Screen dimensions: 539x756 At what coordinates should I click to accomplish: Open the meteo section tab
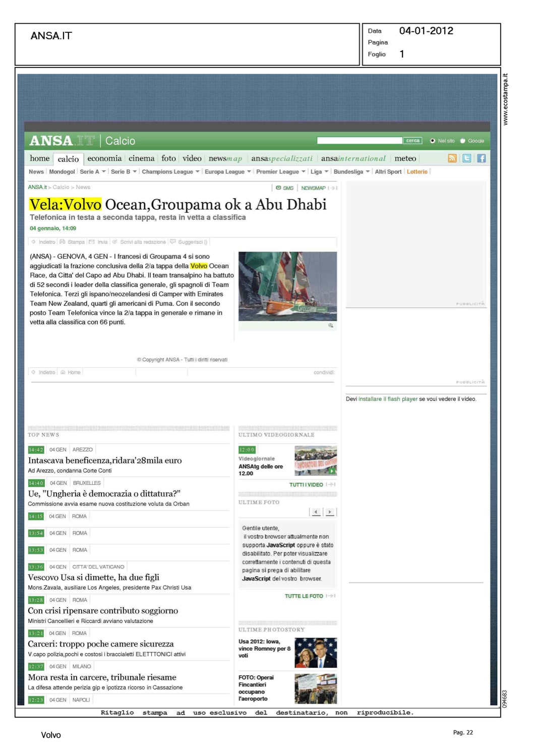click(x=405, y=158)
